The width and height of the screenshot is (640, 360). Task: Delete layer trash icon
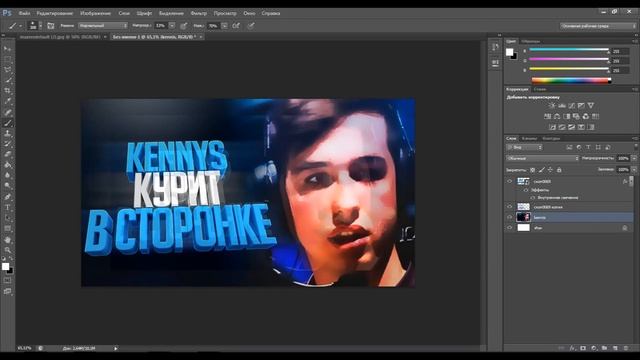(626, 348)
